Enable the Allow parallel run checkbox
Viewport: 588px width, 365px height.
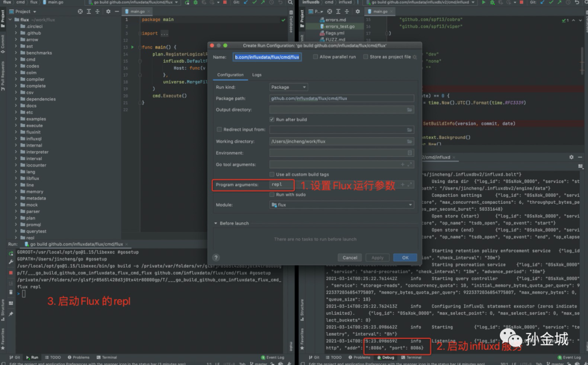tap(316, 57)
